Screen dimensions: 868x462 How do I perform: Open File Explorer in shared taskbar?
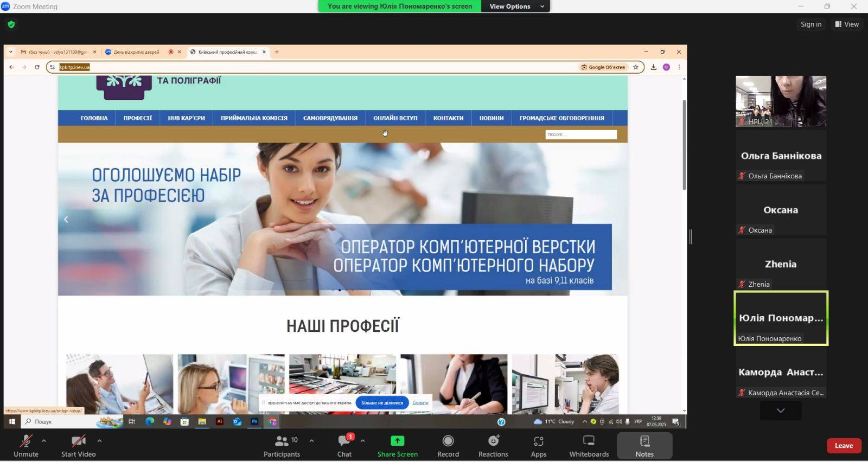click(x=202, y=421)
